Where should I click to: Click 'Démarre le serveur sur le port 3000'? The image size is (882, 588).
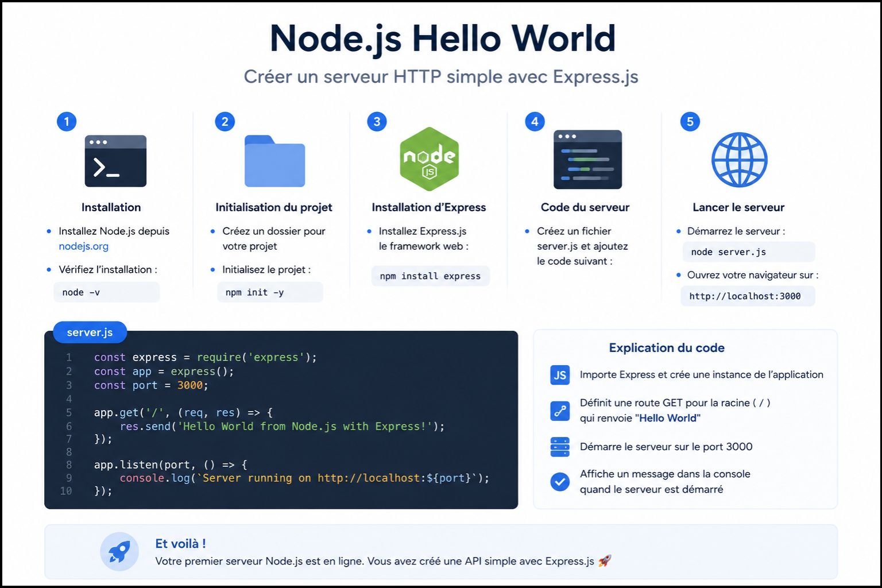pos(666,447)
